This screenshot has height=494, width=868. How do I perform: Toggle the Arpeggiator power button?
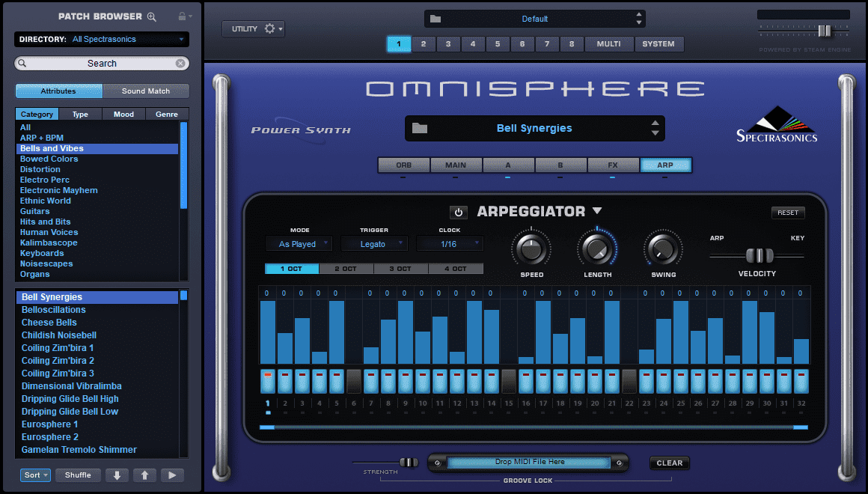tap(459, 212)
